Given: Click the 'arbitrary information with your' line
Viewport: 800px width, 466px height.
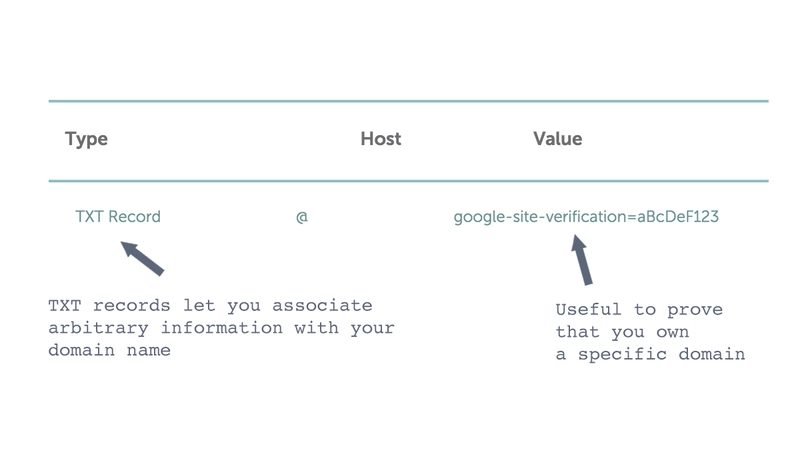Looking at the screenshot, I should point(221,328).
